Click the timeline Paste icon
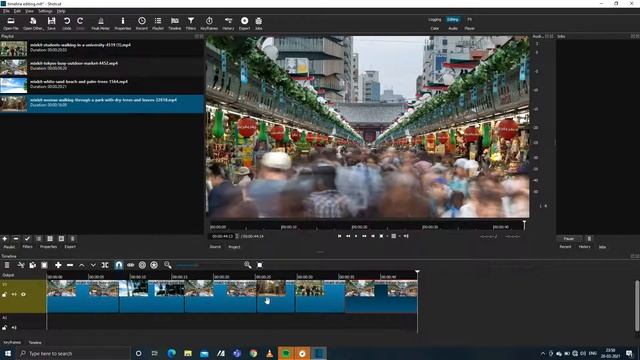This screenshot has height=360, width=640. pyautogui.click(x=44, y=265)
